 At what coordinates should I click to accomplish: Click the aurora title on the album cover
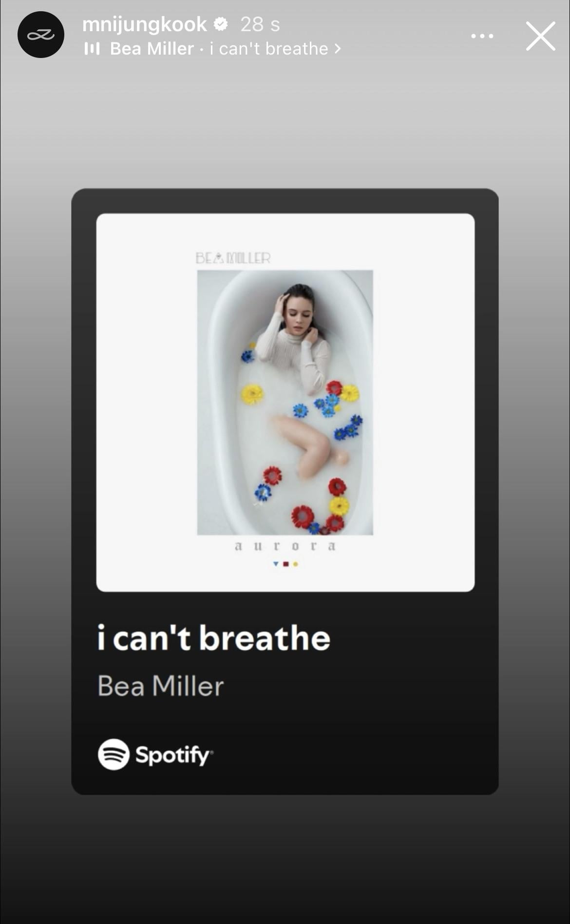285,546
